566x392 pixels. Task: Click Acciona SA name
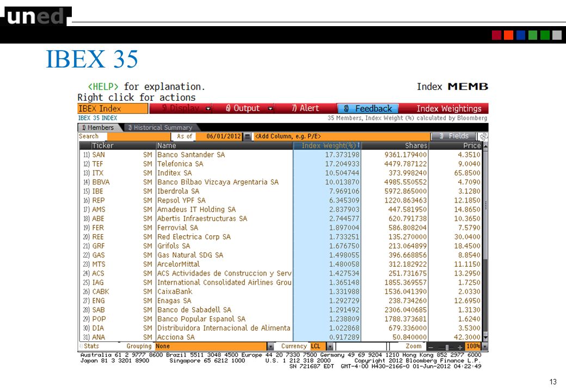[176, 338]
